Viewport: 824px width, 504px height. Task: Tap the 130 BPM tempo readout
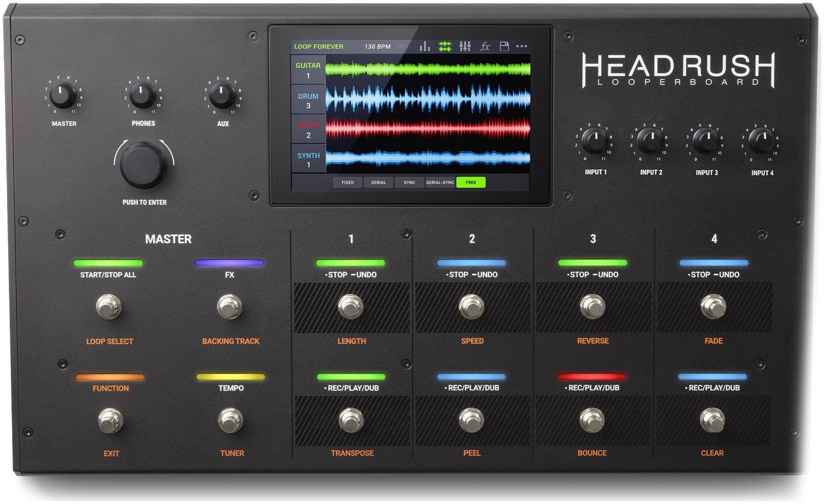(x=377, y=47)
